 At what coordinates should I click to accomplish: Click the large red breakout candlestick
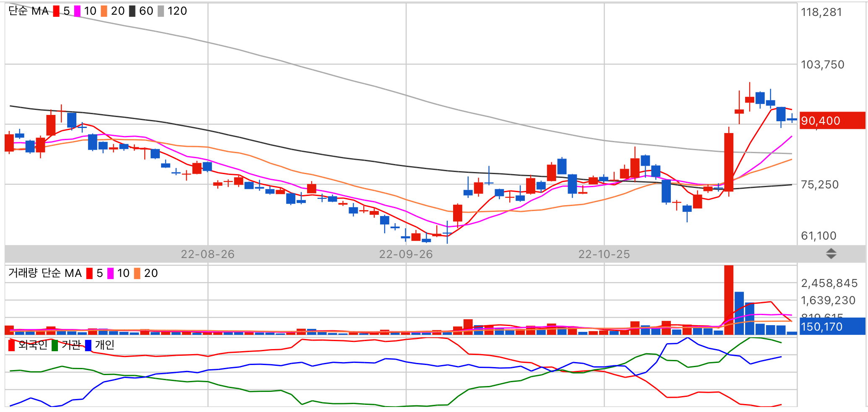(x=729, y=162)
